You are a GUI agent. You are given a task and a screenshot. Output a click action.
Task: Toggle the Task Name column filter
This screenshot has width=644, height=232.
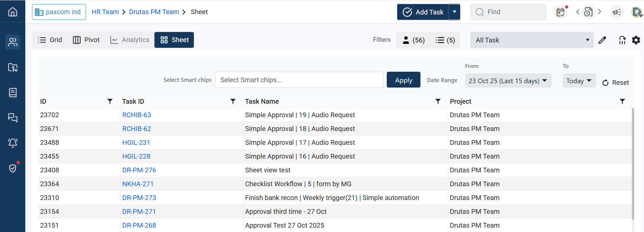[438, 101]
